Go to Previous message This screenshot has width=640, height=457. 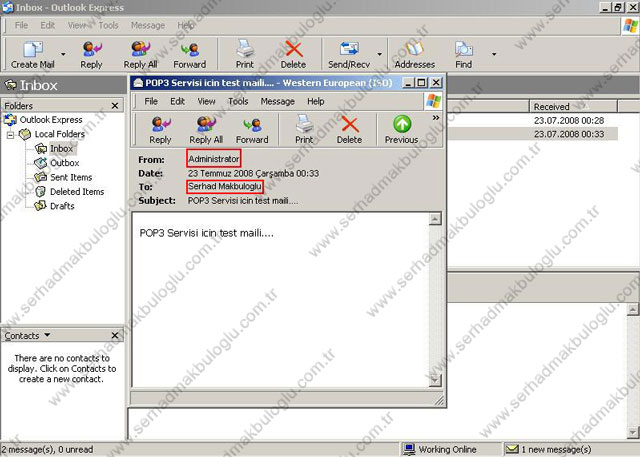click(402, 130)
